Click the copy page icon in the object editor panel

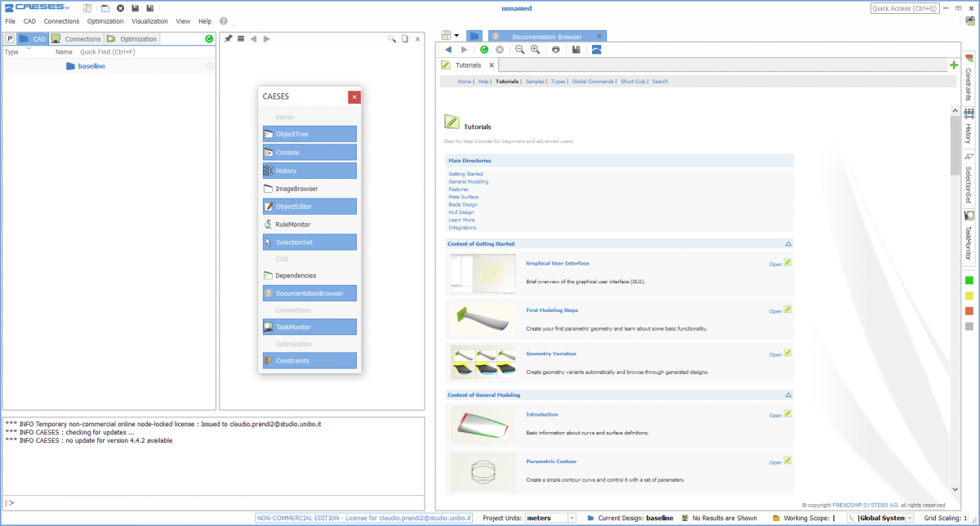point(404,38)
